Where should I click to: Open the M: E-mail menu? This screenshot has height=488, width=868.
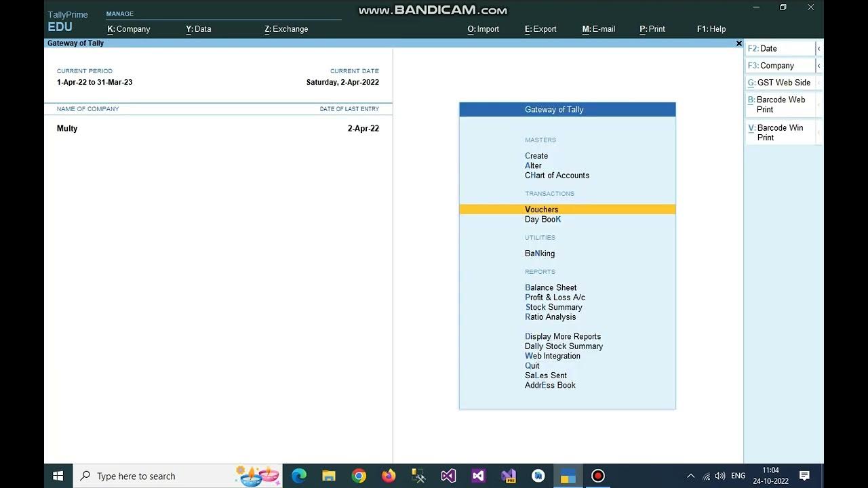[x=599, y=29]
